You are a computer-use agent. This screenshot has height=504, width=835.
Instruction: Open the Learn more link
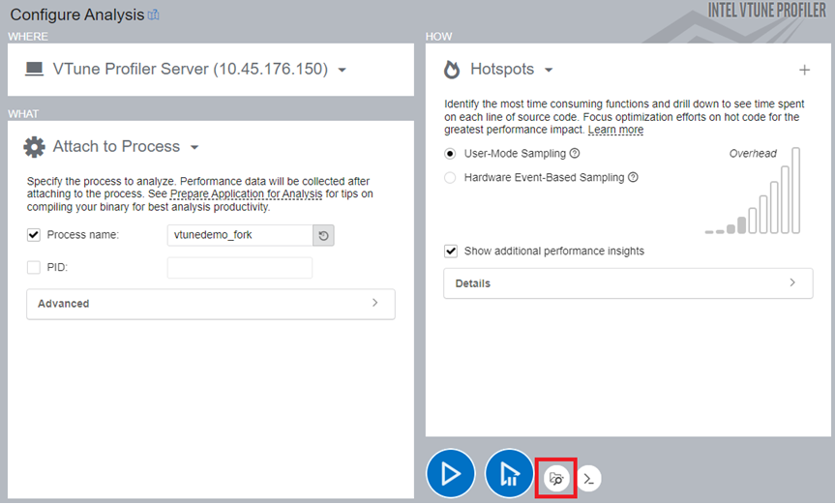(615, 130)
